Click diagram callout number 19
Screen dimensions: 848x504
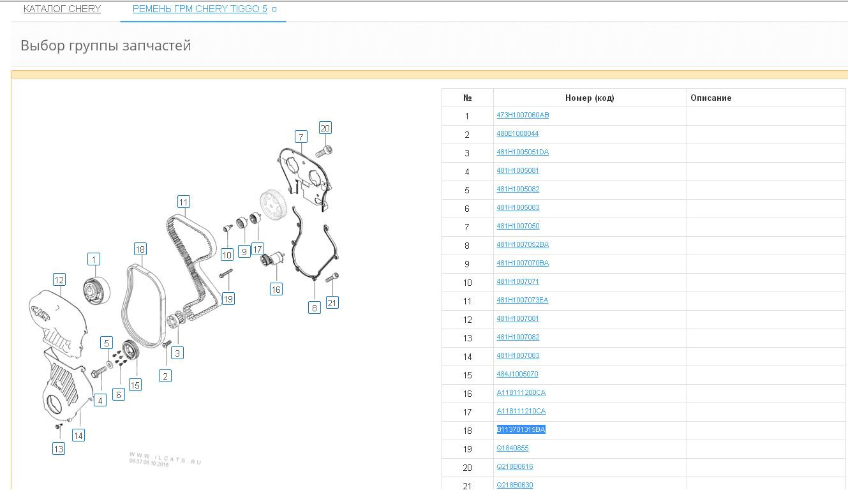(228, 298)
